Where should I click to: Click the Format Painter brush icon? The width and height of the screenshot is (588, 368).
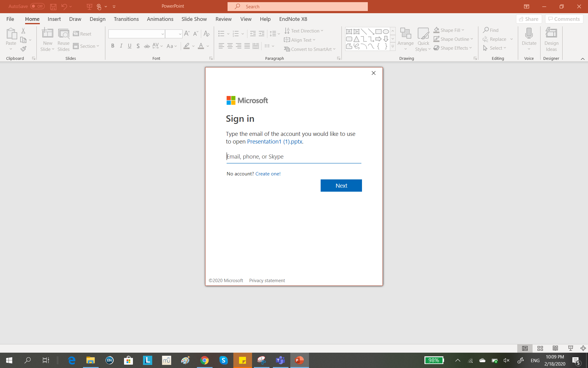[x=23, y=49]
